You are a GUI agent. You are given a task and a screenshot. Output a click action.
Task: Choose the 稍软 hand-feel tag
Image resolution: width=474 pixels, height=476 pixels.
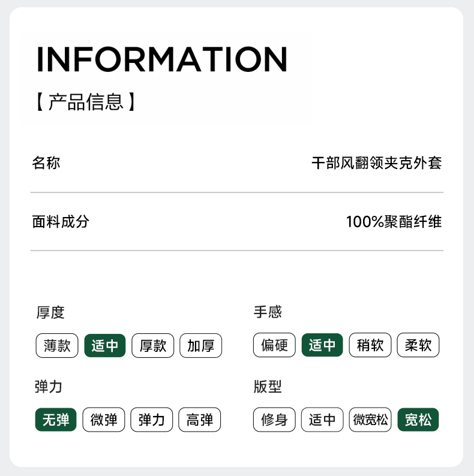(370, 345)
